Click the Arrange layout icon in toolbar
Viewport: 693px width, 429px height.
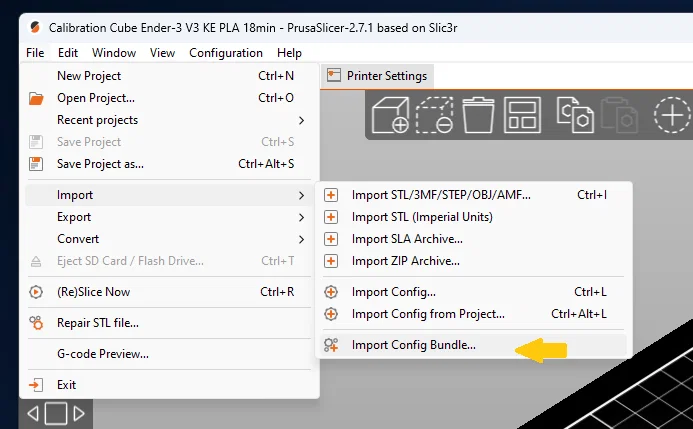(522, 115)
